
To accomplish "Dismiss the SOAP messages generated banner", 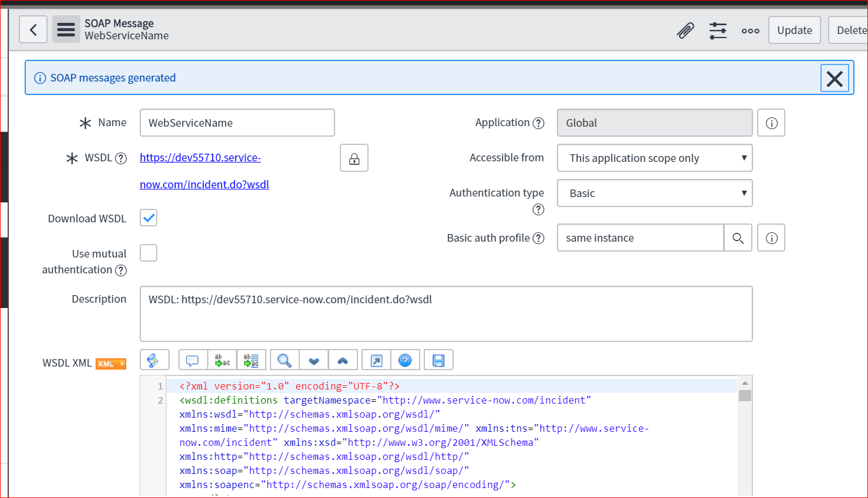I will [835, 78].
